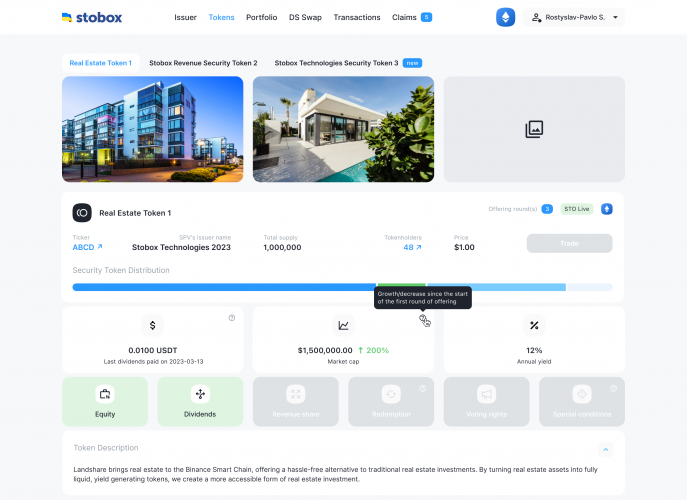This screenshot has width=687, height=500.
Task: Open the villa with pool photo thumbnail
Action: click(344, 129)
